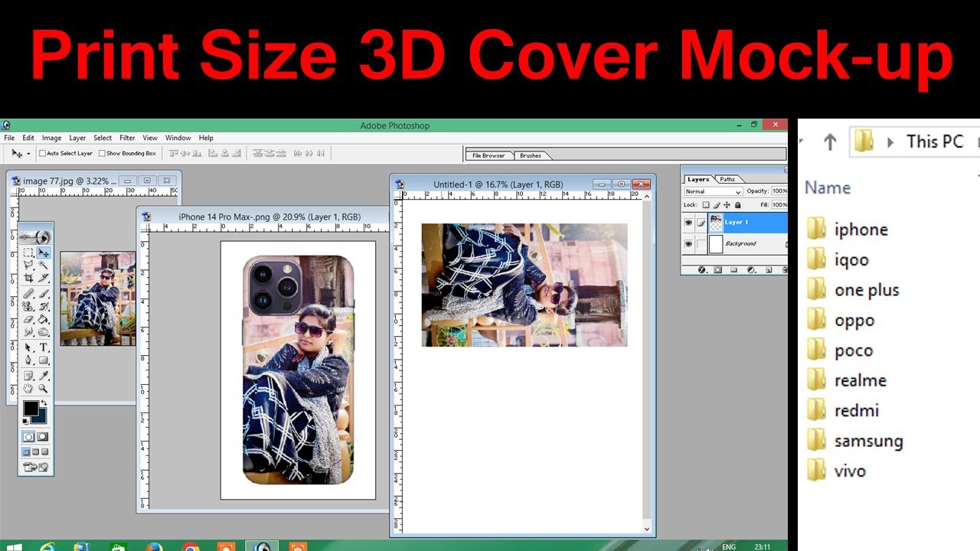The width and height of the screenshot is (980, 551).
Task: Open the Edit menu
Action: [28, 138]
